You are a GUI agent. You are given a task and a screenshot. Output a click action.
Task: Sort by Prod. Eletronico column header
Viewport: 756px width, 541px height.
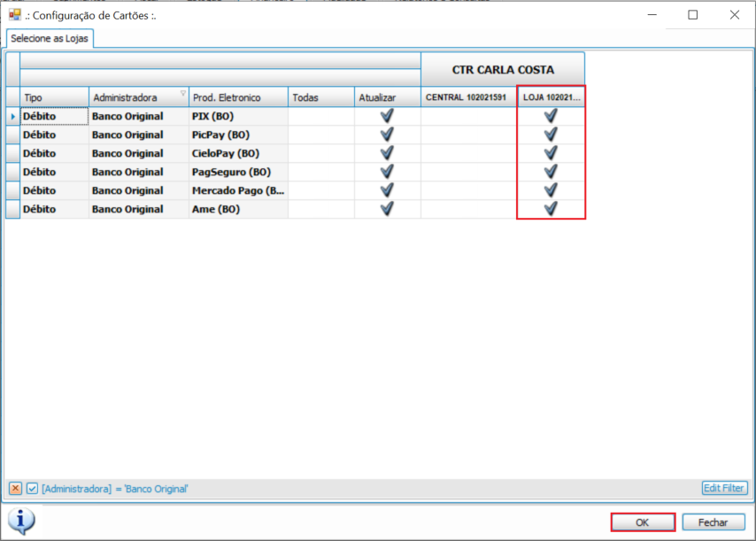(239, 97)
